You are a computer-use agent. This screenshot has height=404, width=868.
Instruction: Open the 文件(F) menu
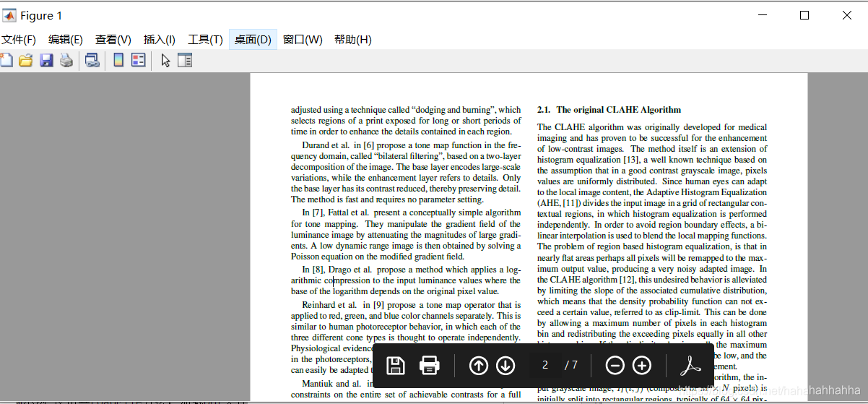point(19,40)
